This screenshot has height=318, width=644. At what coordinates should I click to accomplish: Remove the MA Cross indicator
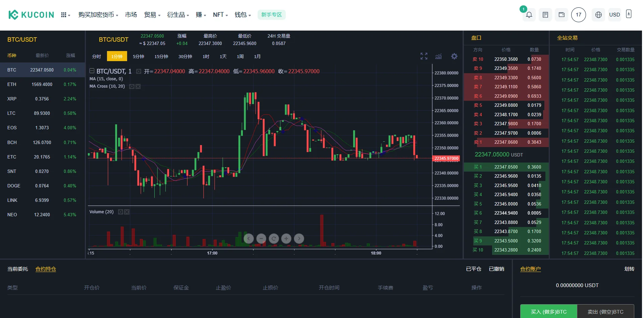point(138,86)
